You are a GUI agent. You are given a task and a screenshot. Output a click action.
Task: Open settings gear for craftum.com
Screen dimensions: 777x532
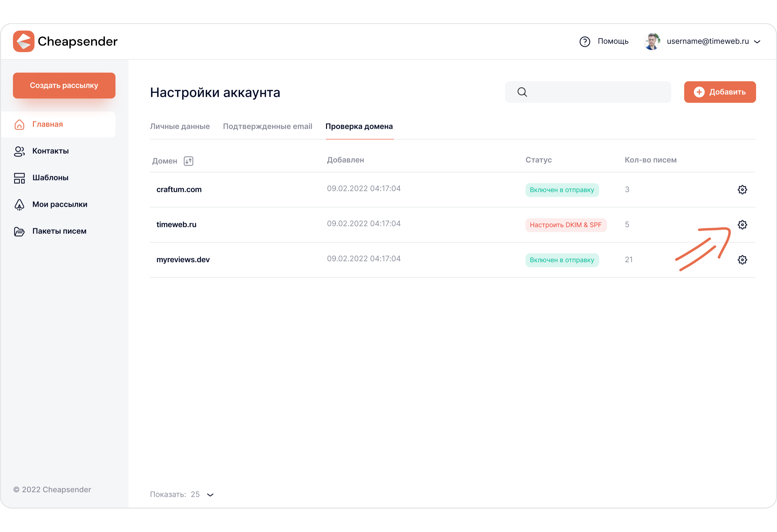pyautogui.click(x=742, y=190)
